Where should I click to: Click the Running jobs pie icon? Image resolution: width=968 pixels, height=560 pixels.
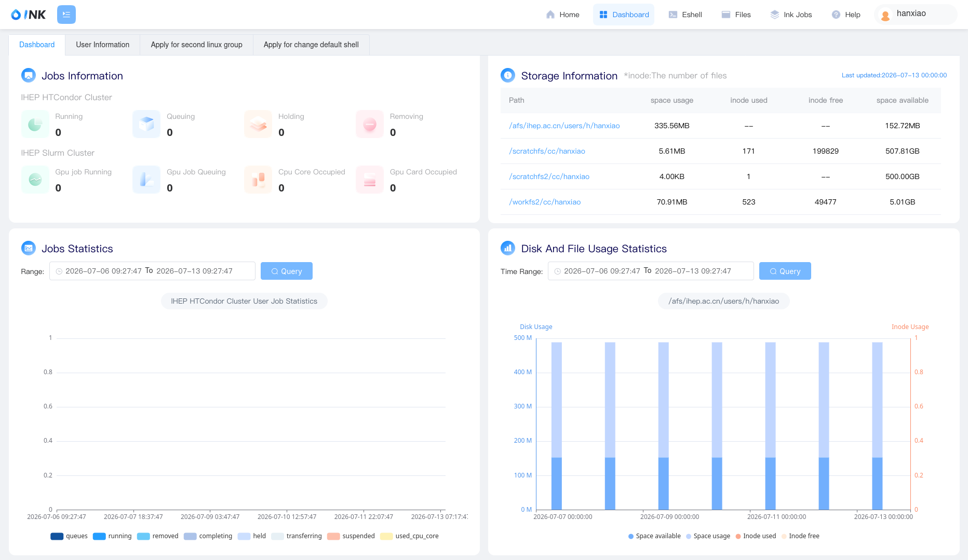click(35, 124)
